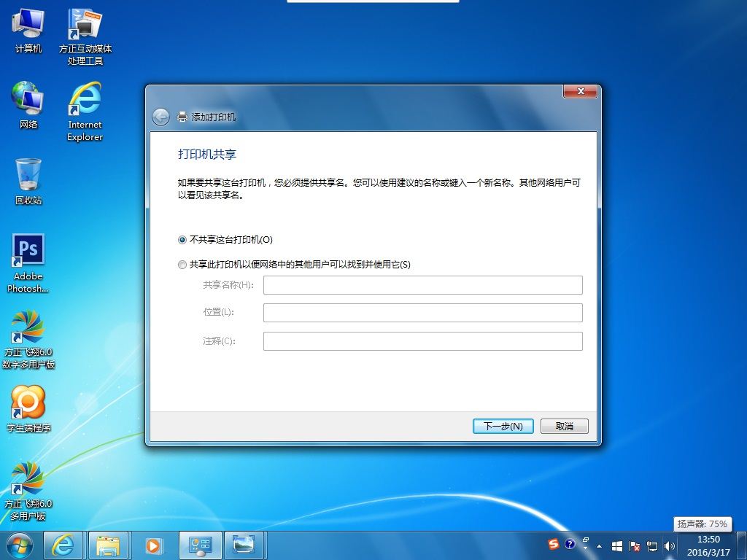Select 不共享这台打印机 option
Image resolution: width=747 pixels, height=560 pixels.
click(225, 239)
